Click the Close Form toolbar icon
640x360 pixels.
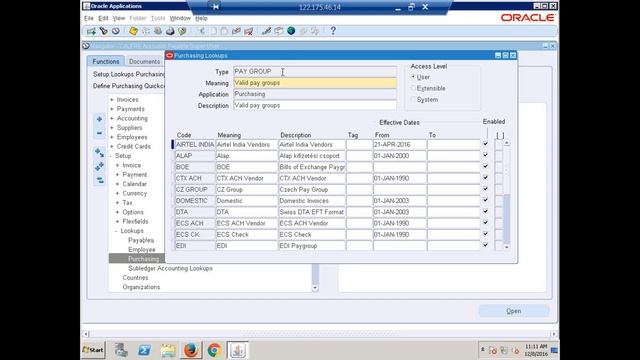point(182,31)
